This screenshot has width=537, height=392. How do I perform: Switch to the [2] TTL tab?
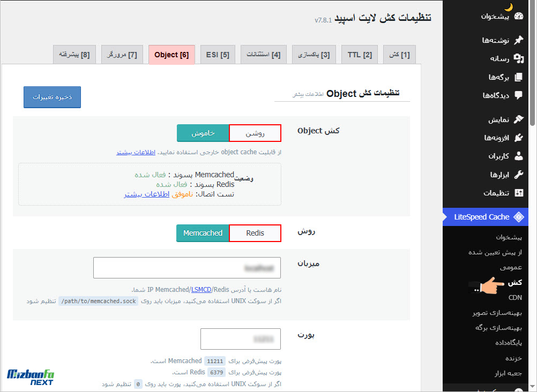(360, 55)
